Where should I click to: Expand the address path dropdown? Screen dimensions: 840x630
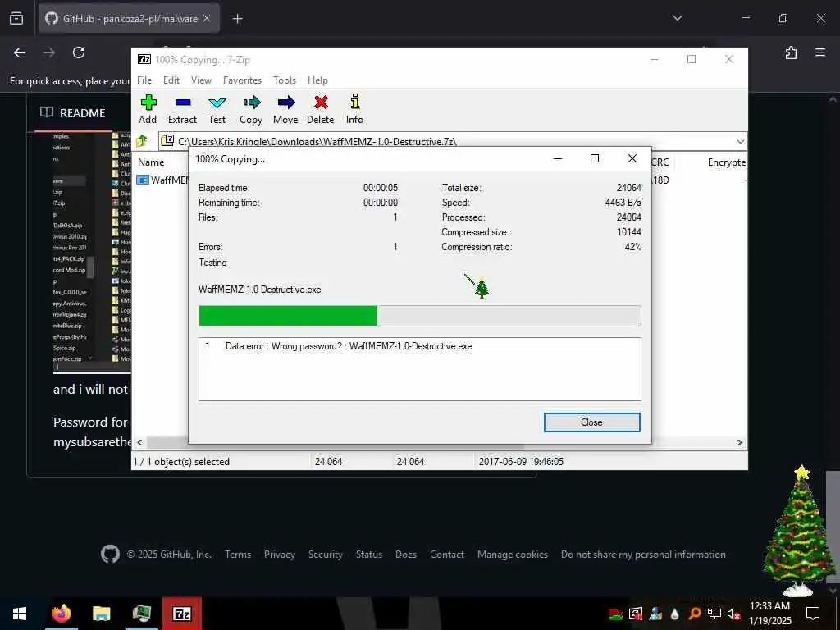[x=740, y=141]
